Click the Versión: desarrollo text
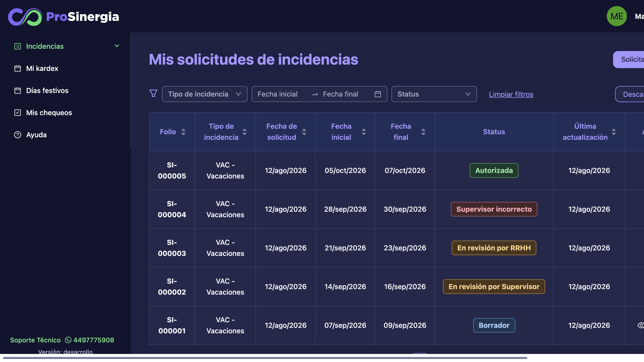The height and width of the screenshot is (362, 644). [x=65, y=351]
